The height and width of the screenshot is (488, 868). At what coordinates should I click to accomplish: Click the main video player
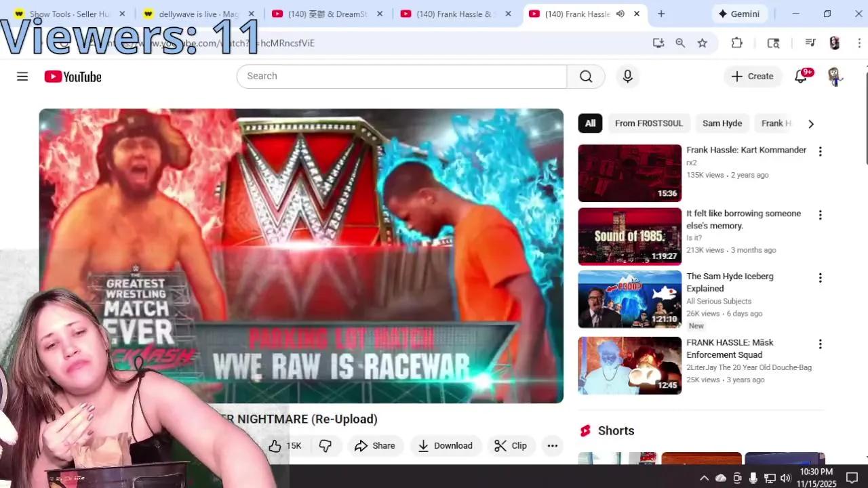[301, 256]
